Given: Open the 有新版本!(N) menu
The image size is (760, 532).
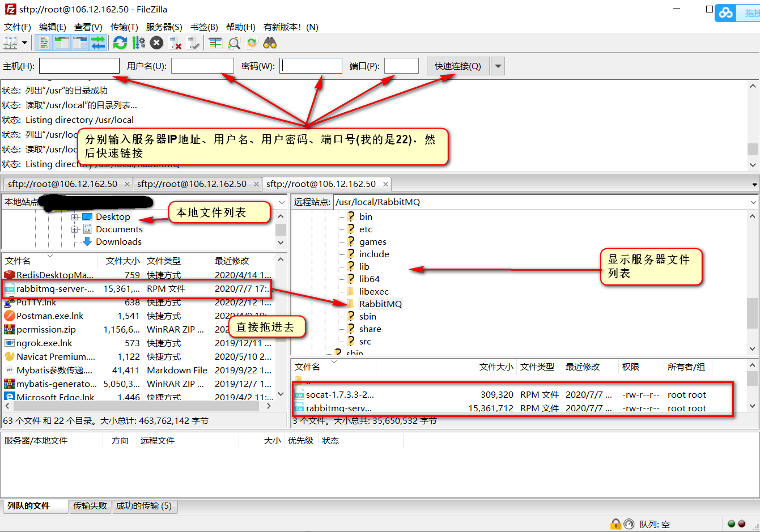Looking at the screenshot, I should coord(291,27).
